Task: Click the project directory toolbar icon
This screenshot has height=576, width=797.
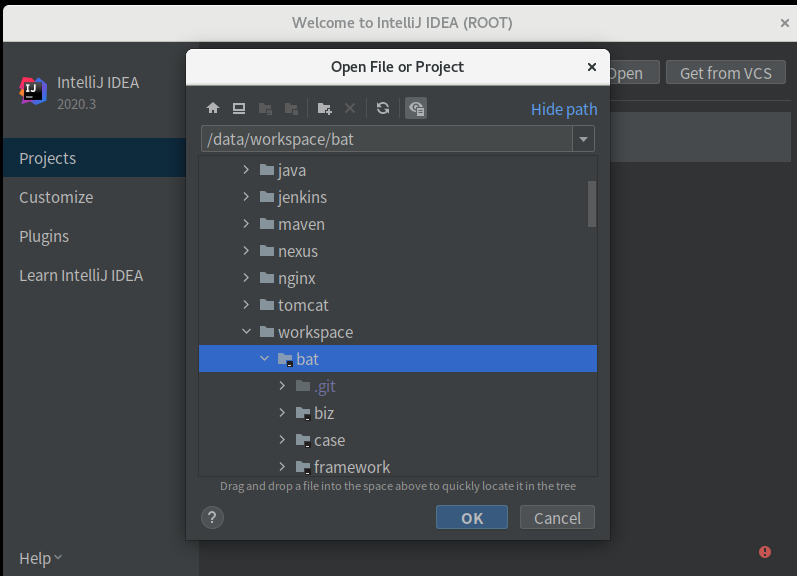Action: click(265, 108)
